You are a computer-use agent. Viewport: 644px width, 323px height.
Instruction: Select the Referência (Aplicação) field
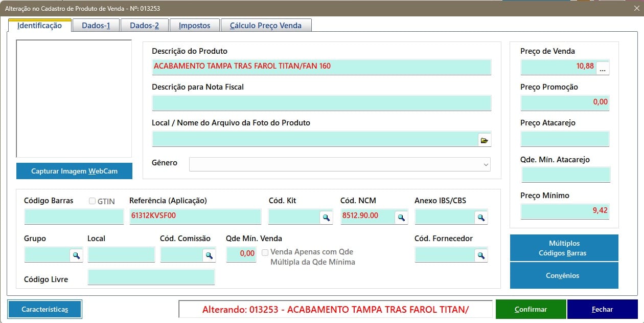195,217
